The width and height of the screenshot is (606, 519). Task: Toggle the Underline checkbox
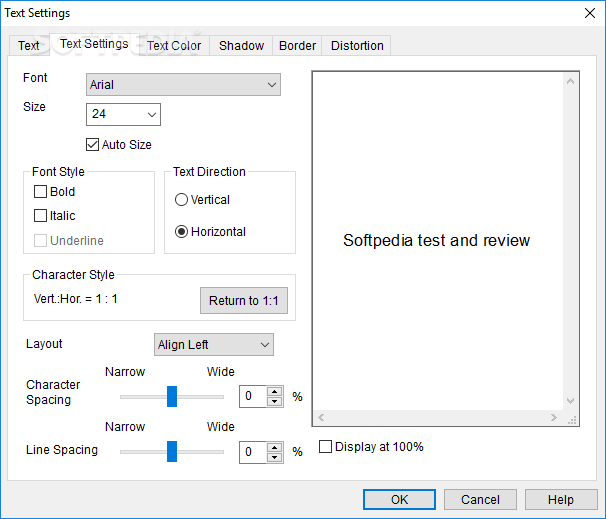tap(41, 240)
